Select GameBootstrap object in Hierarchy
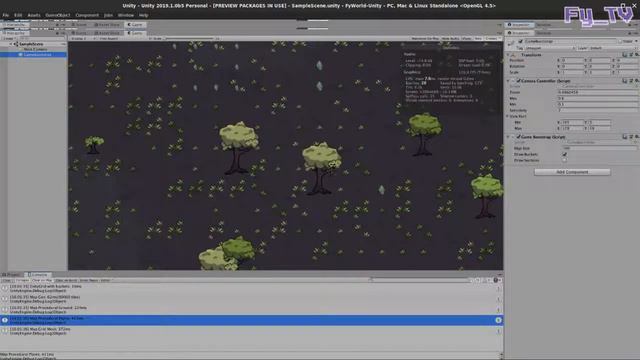Image resolution: width=640 pixels, height=360 pixels. (x=37, y=54)
